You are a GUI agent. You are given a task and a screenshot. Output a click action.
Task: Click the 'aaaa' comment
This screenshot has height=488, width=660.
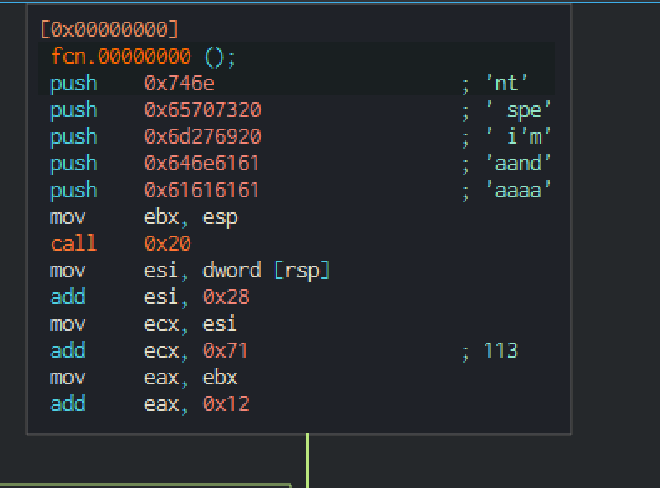click(517, 190)
